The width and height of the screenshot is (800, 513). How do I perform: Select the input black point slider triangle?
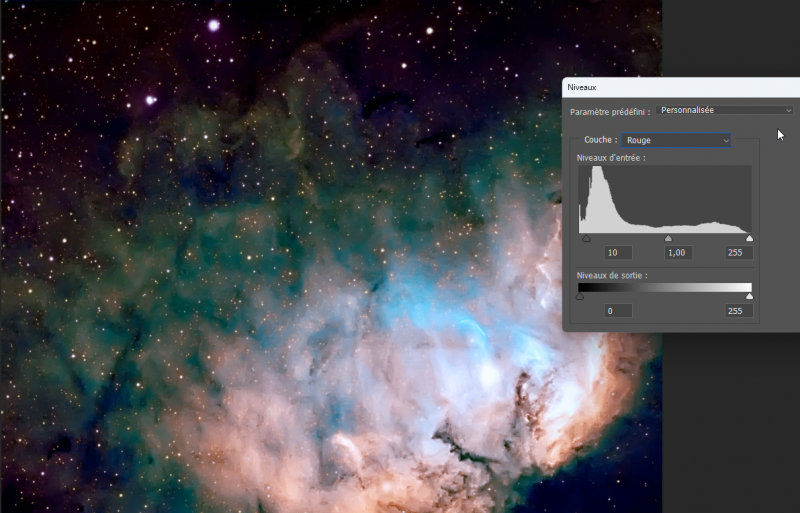(x=586, y=238)
